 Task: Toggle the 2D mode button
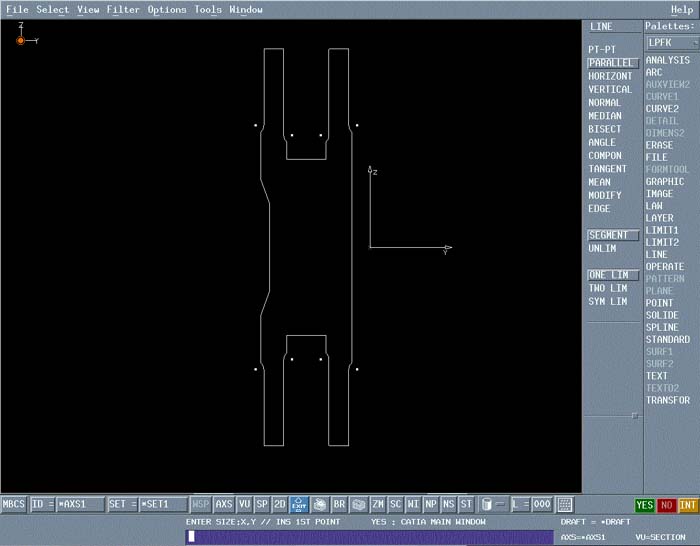tap(280, 505)
